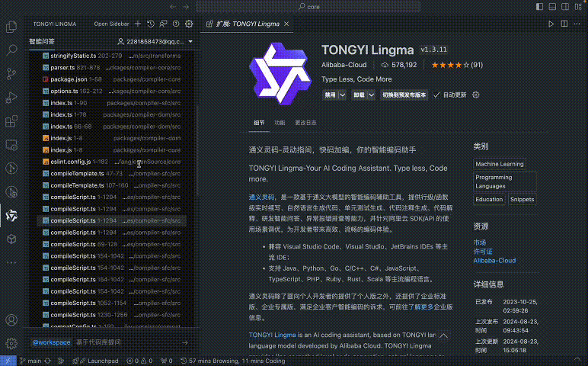Image resolution: width=588 pixels, height=366 pixels.
Task: Switch to the 细节 tab
Action: [259, 123]
